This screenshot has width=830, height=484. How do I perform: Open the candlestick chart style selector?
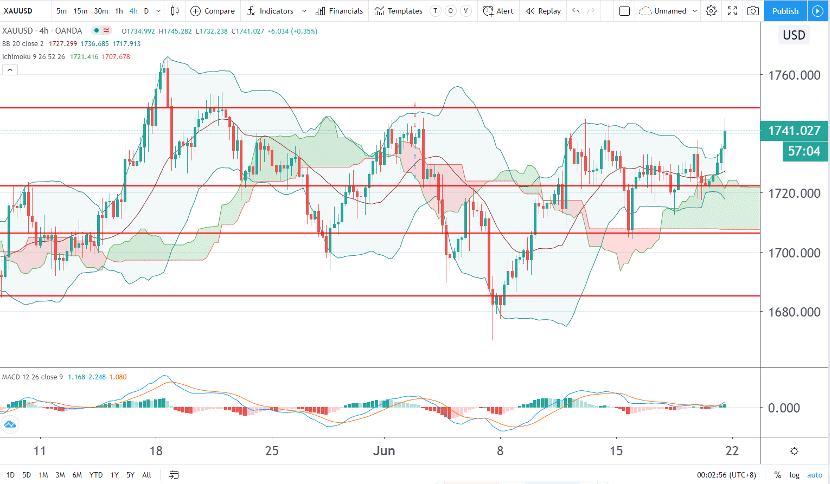pyautogui.click(x=175, y=11)
